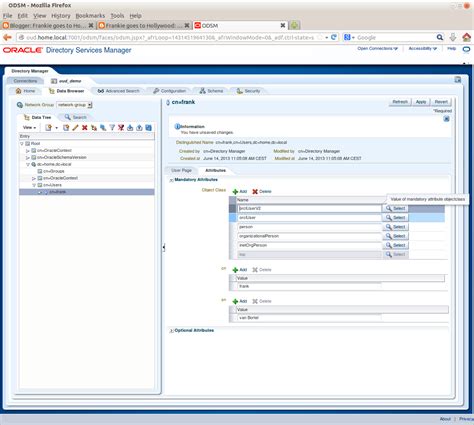This screenshot has width=474, height=425.
Task: Switch to the User Page tab
Action: 181,170
